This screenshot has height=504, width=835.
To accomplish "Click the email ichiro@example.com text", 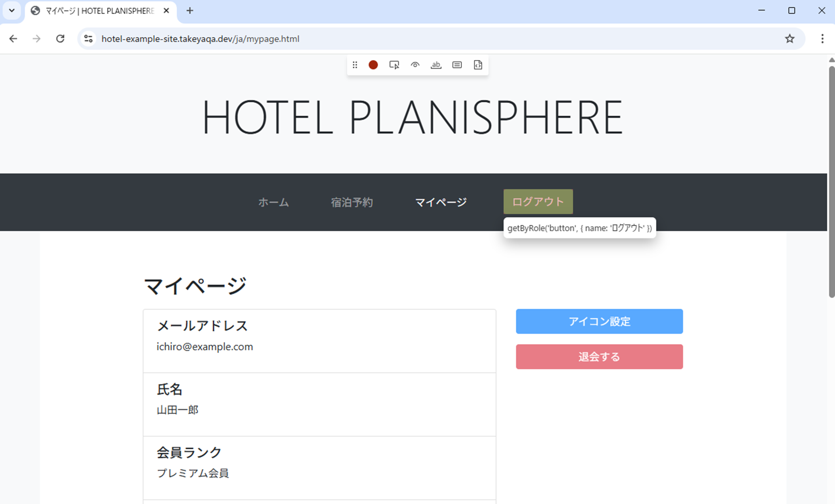I will pos(204,347).
